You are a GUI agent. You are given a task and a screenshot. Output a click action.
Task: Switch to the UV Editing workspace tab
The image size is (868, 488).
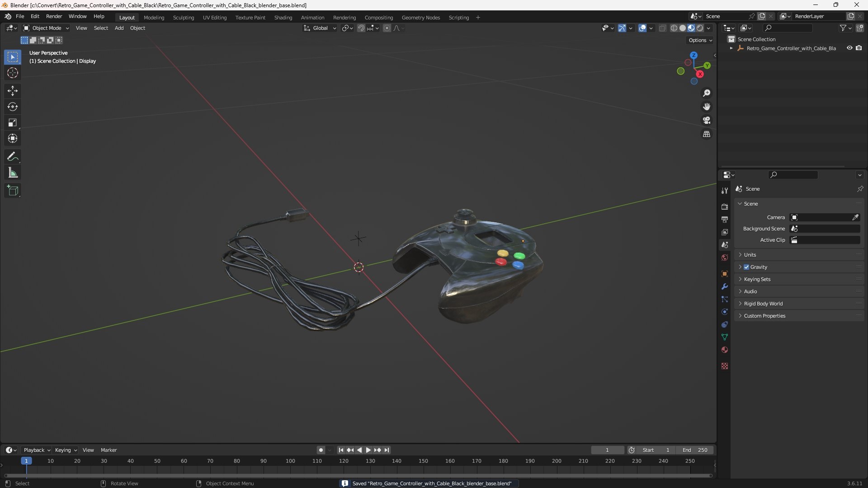215,18
